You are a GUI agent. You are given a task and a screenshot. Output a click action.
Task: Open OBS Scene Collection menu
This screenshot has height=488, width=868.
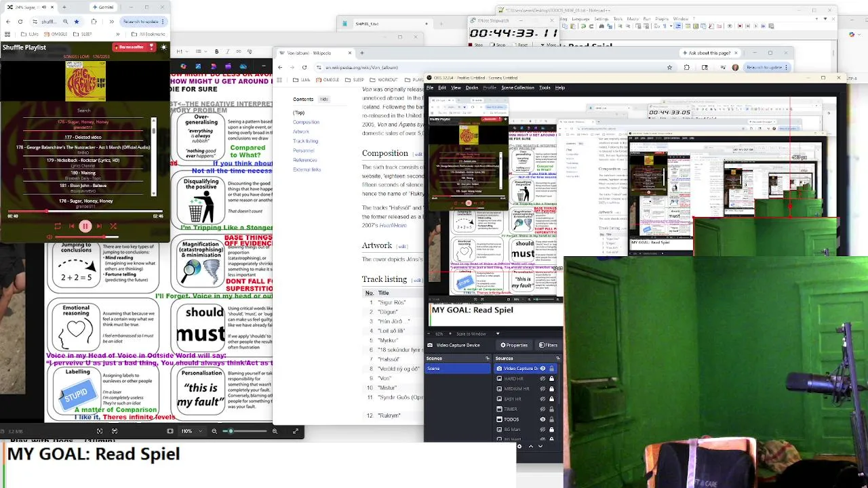[518, 87]
